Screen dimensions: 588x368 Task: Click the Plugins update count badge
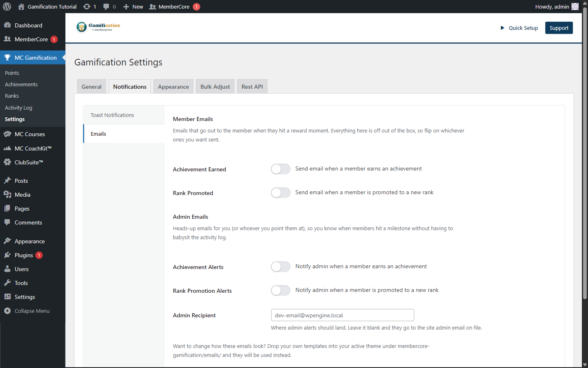click(x=39, y=255)
